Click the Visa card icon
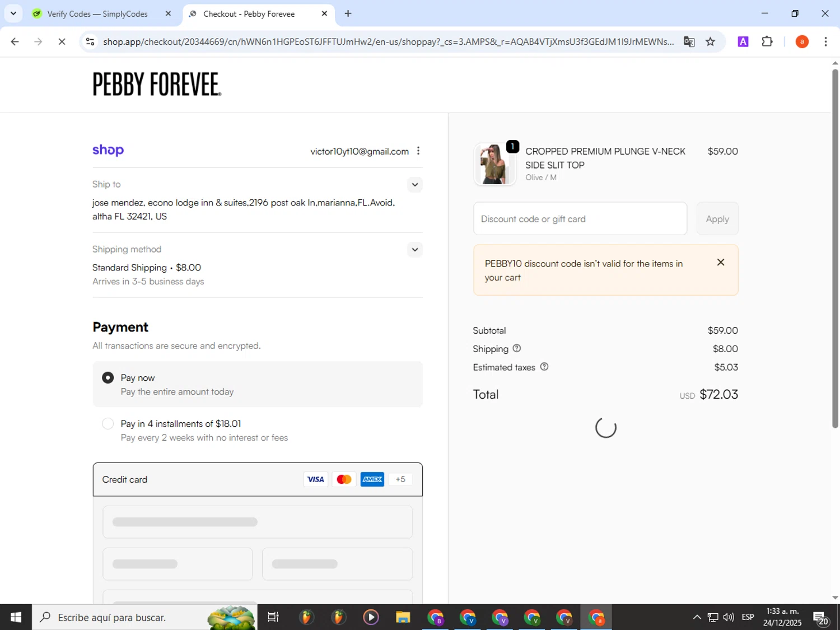Image resolution: width=840 pixels, height=630 pixels. [x=315, y=479]
